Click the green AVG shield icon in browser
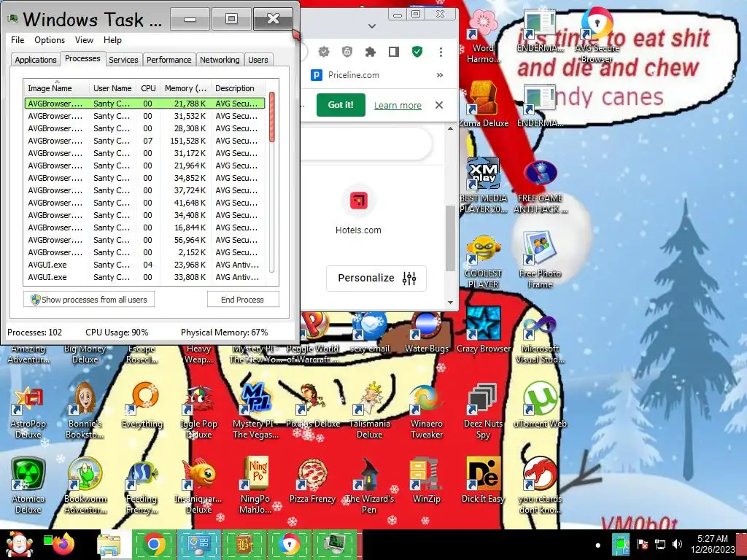The height and width of the screenshot is (560, 747). tap(417, 52)
